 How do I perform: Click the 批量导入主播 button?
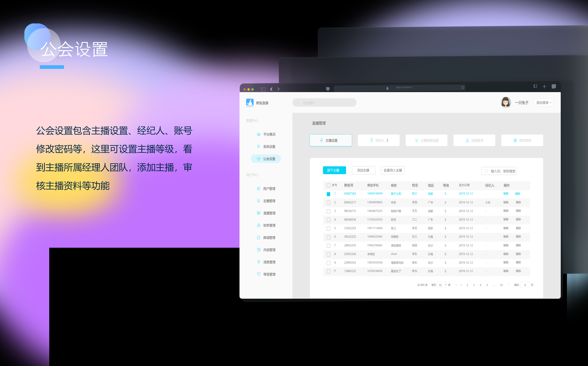coord(393,170)
